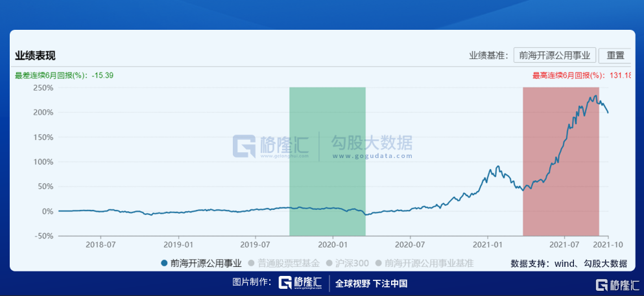Toggle the 前海开源公用事业 legend series

coord(201,263)
